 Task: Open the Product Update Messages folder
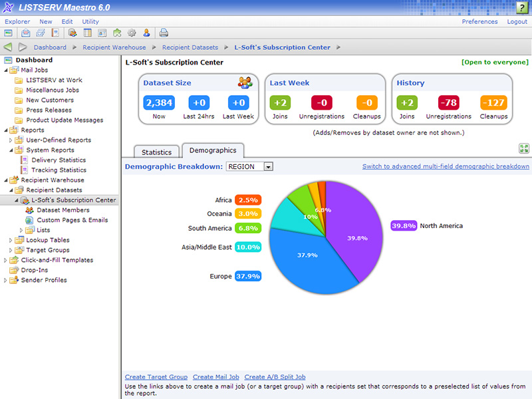pyautogui.click(x=65, y=120)
